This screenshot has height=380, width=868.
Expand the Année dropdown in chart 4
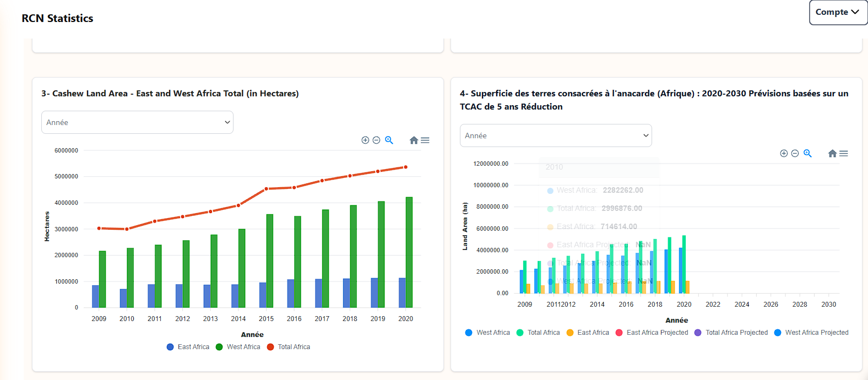click(x=556, y=135)
